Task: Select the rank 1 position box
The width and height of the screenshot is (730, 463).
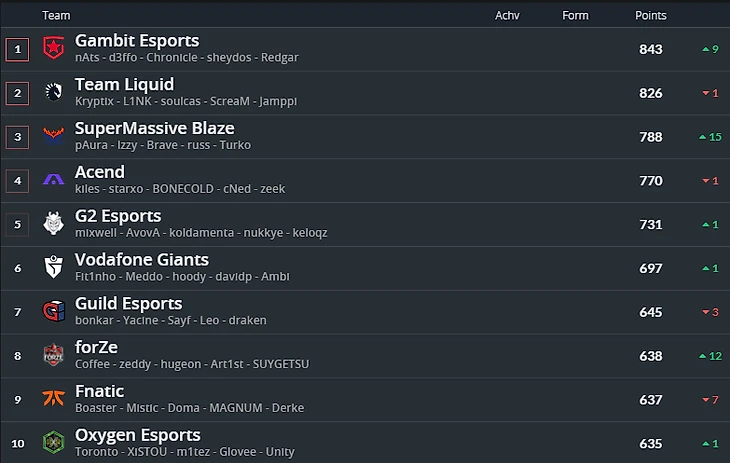Action: (x=17, y=49)
